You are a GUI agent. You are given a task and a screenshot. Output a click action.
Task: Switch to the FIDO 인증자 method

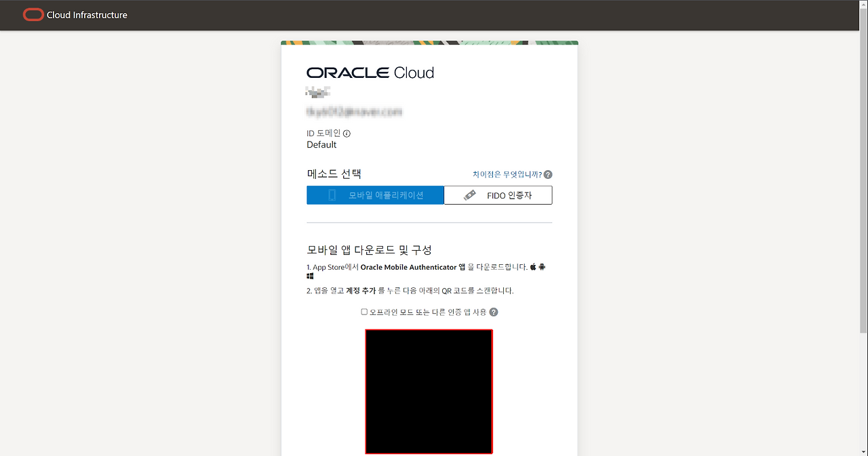click(498, 195)
